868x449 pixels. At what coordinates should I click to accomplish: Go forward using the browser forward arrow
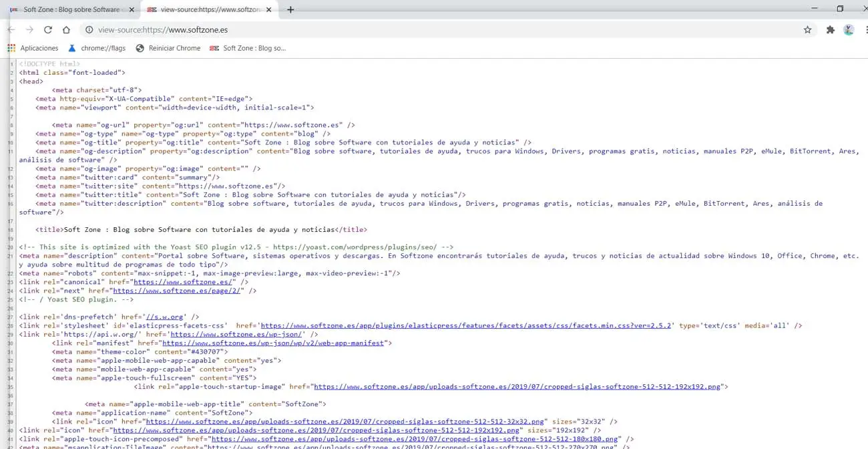pos(29,30)
